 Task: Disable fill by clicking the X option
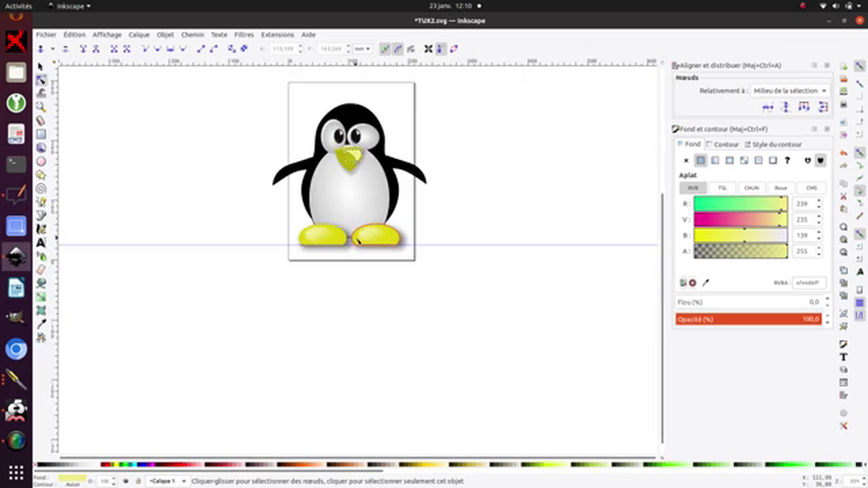[x=686, y=160]
